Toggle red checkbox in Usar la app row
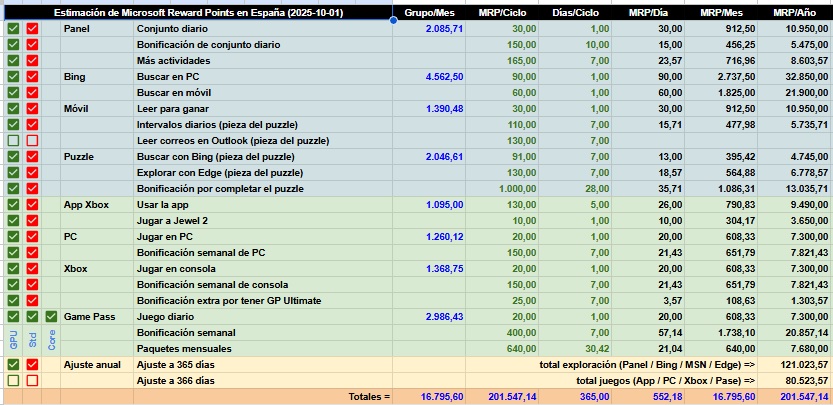The image size is (833, 405). click(x=32, y=205)
